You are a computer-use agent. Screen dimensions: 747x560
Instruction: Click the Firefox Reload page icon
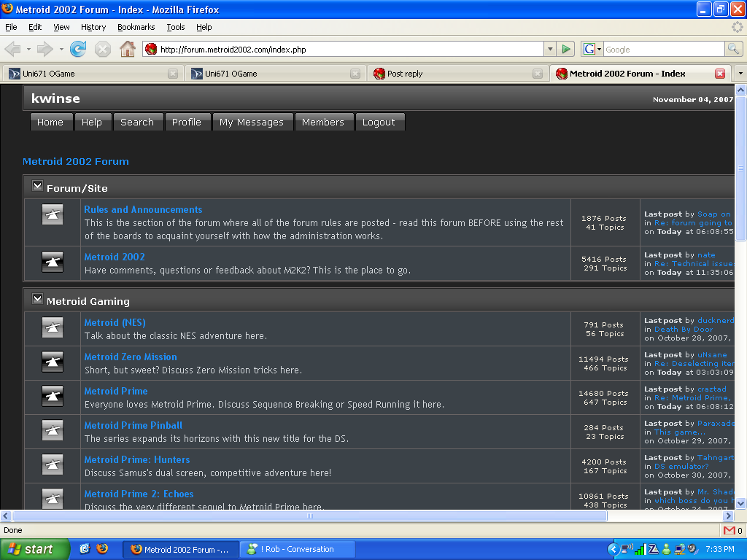coord(78,49)
